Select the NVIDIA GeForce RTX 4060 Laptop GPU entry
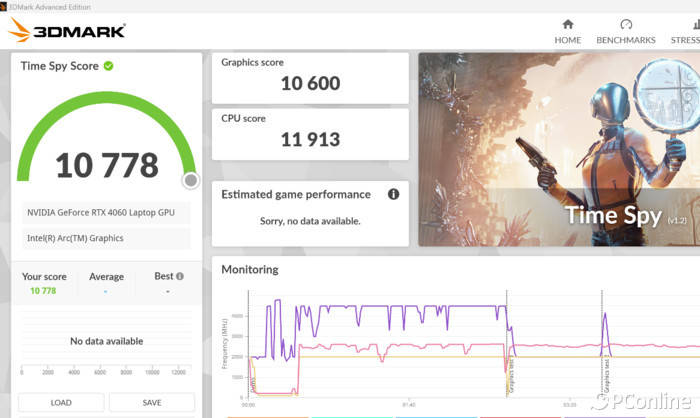 click(x=106, y=214)
